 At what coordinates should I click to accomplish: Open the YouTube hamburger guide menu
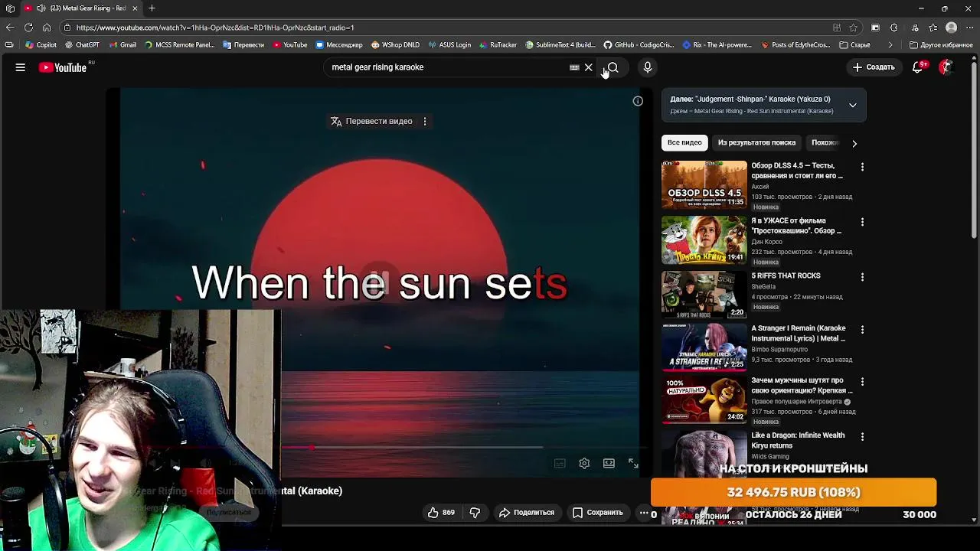(21, 67)
